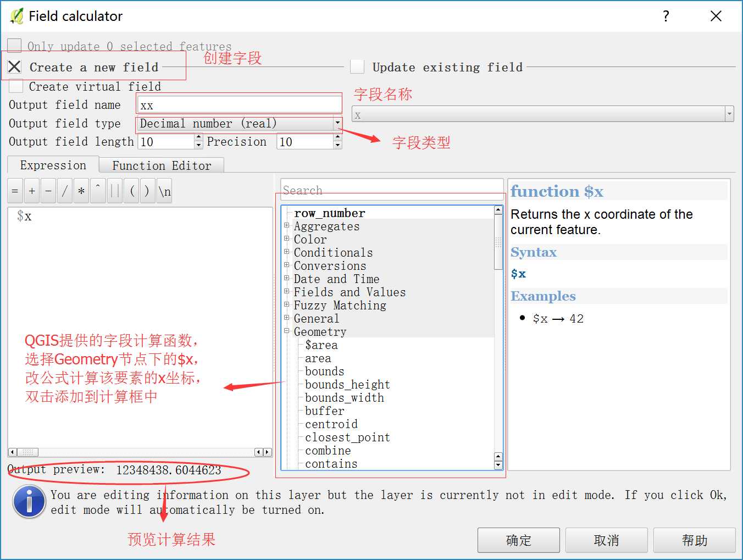Select the area function
Viewport: 743px width, 560px height.
coord(318,358)
